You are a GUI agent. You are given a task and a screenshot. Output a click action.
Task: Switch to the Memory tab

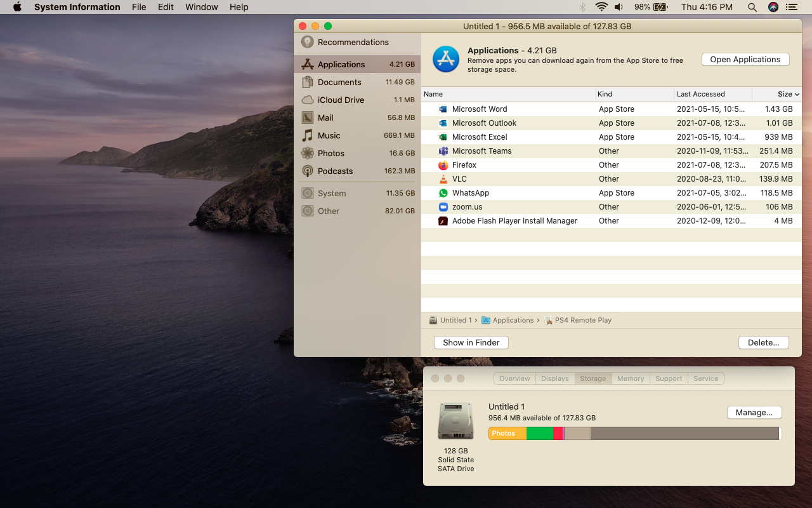pos(630,378)
